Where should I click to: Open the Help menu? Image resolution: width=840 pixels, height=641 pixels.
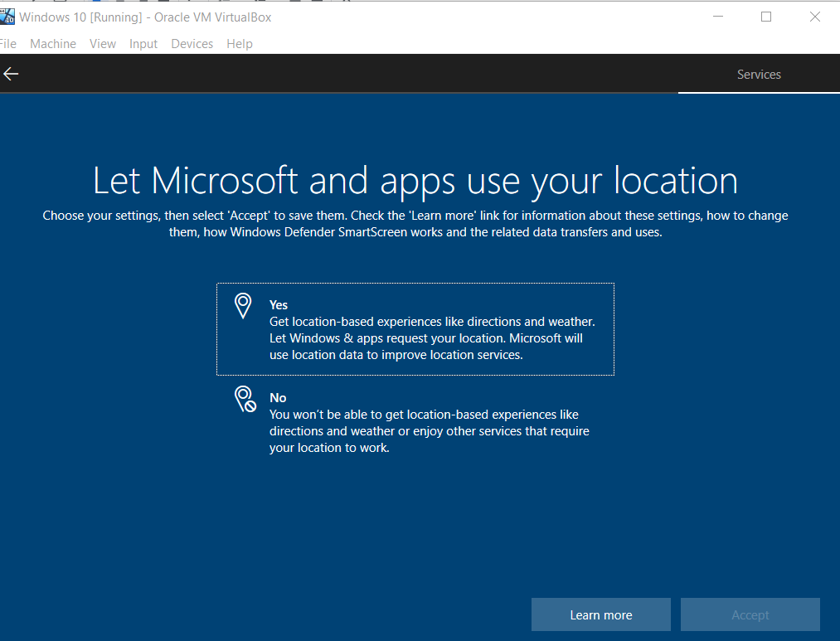[x=240, y=43]
